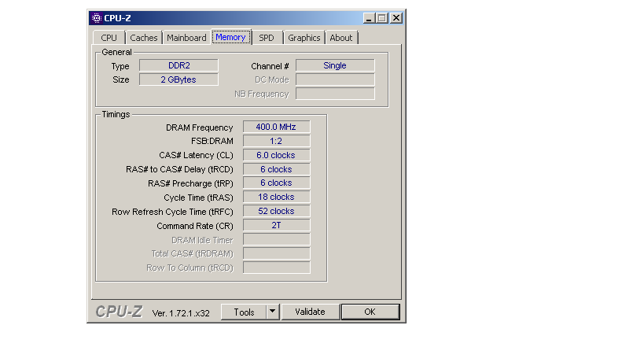Click the empty DRAM Idle Timer field

pyautogui.click(x=277, y=239)
